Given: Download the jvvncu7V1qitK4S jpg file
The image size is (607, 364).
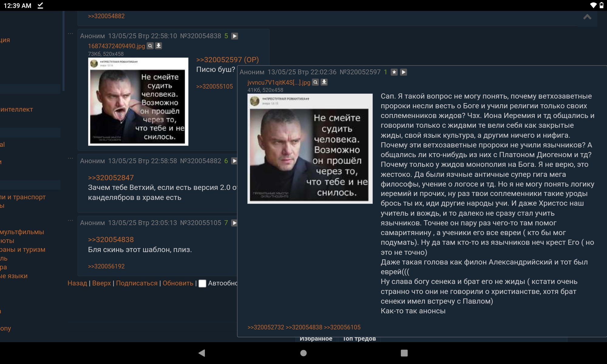Looking at the screenshot, I should [324, 82].
